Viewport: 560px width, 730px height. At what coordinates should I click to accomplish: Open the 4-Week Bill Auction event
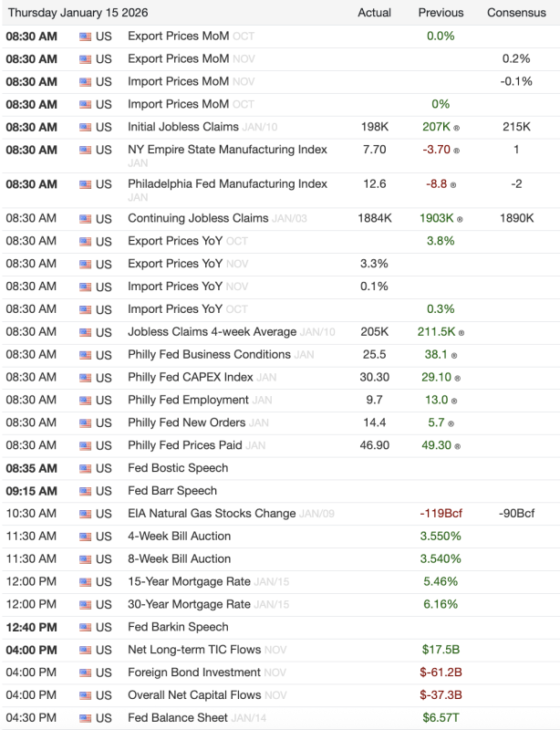pos(179,537)
